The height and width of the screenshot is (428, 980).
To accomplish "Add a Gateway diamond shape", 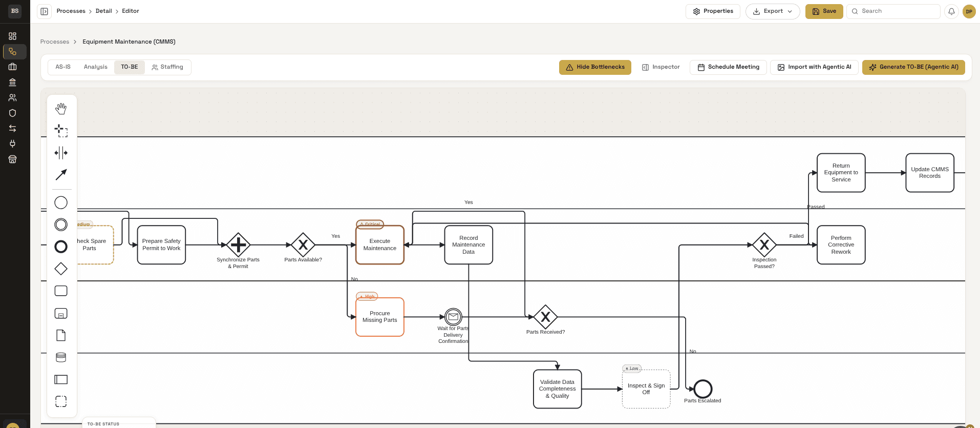I will click(61, 269).
